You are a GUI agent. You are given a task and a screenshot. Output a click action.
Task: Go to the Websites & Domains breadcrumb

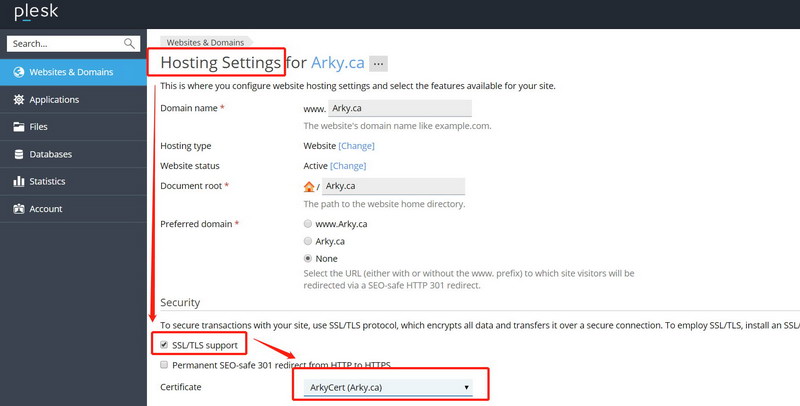[x=205, y=42]
